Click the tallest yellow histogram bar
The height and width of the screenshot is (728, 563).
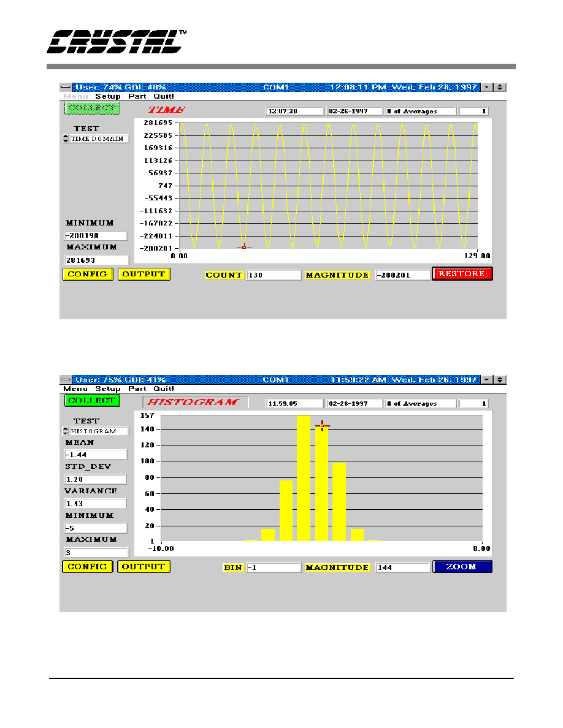304,478
